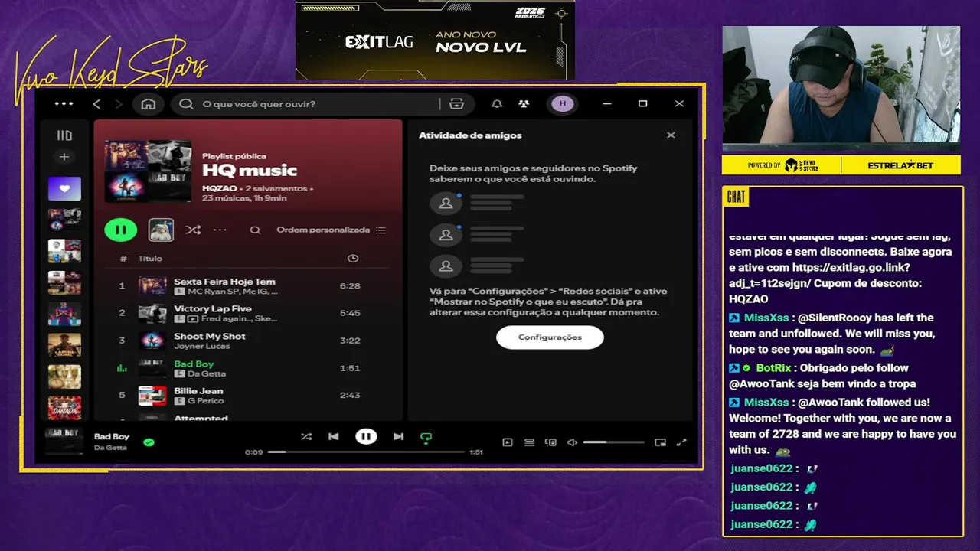Open now-playing album art in bottom bar
The height and width of the screenshot is (551, 980).
[x=64, y=442]
